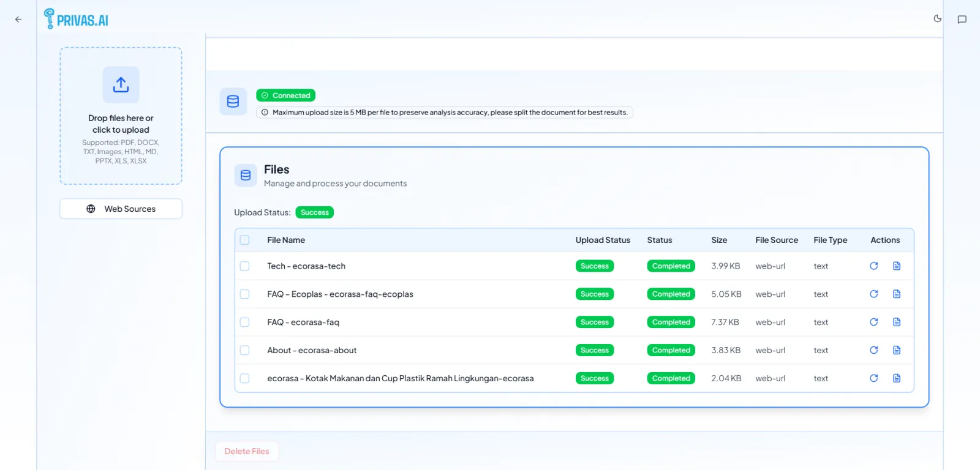
Task: Click text file type in About - ecorasa-about row
Action: tap(821, 351)
